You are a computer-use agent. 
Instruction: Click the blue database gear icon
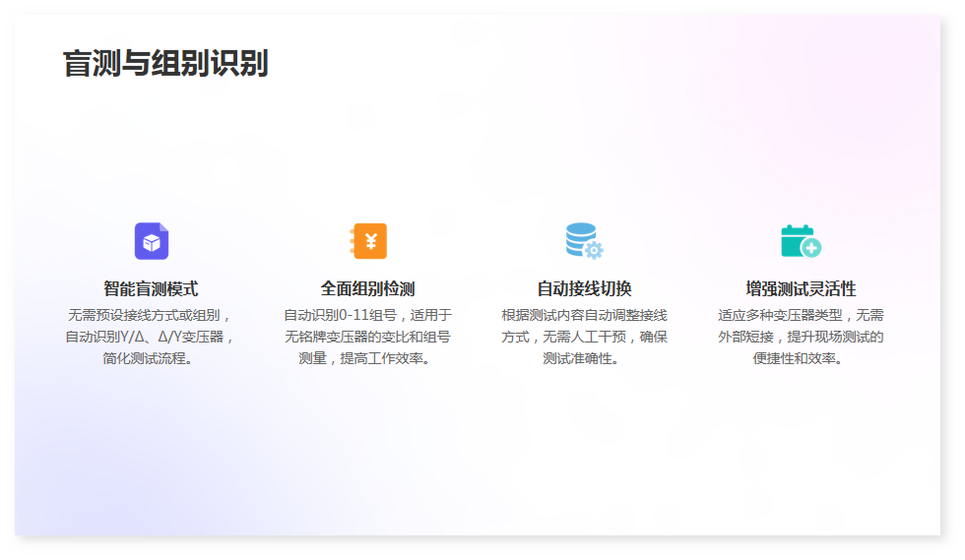pyautogui.click(x=584, y=241)
